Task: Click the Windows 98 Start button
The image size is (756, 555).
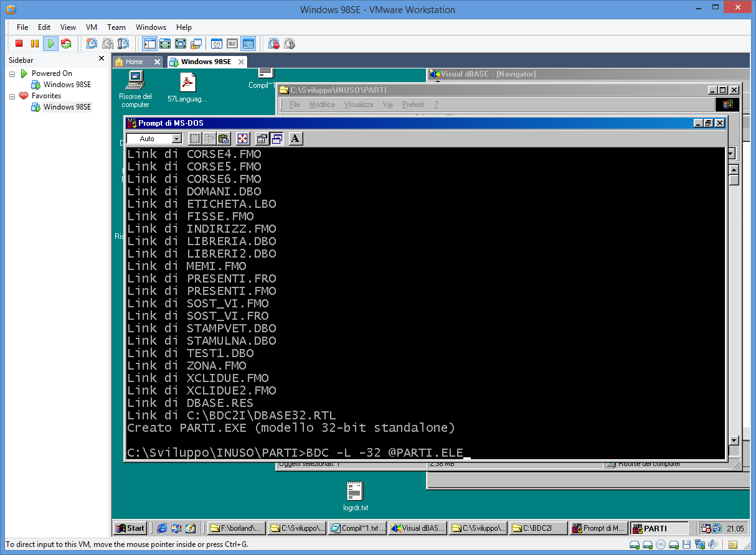Action: (130, 528)
